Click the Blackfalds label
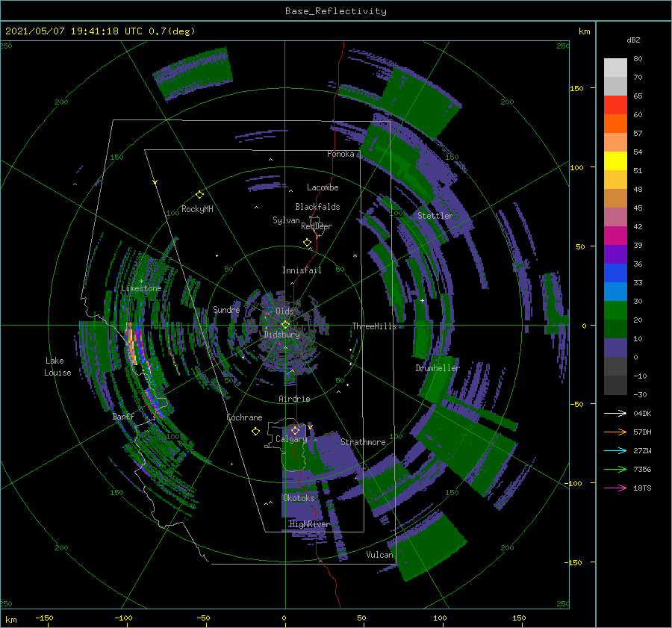Viewport: 672px width, 628px height. click(x=317, y=207)
